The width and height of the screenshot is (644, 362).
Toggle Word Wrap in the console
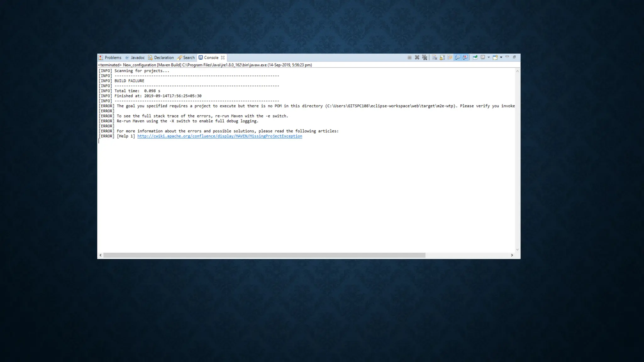450,58
